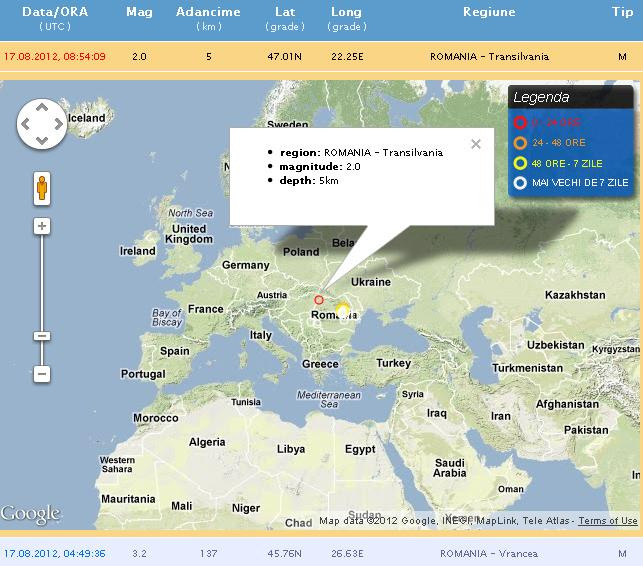Viewport: 643px width, 566px height.
Task: Click the Mag column header
Action: (x=139, y=13)
